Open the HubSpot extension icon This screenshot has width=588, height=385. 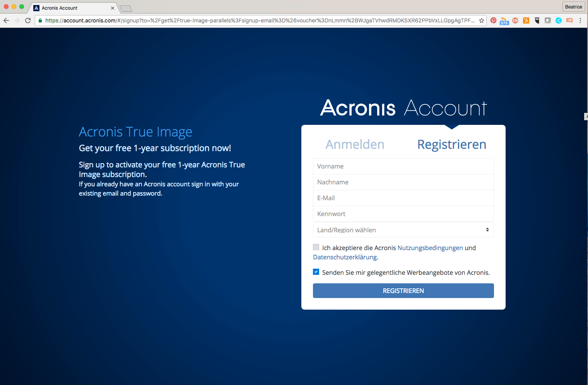[526, 20]
